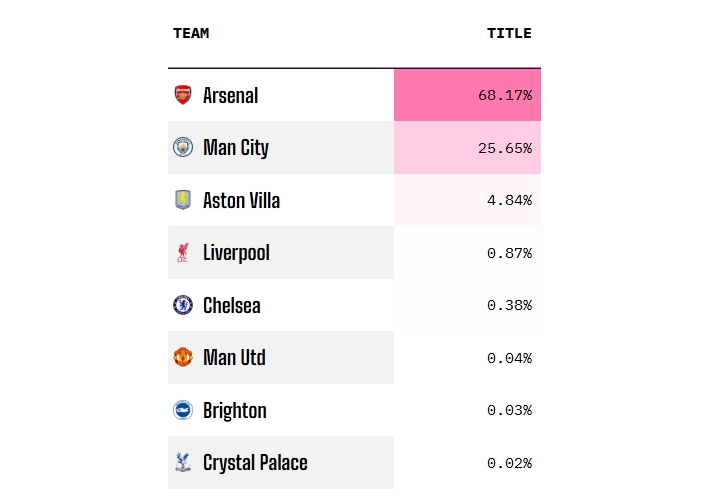The height and width of the screenshot is (497, 725).
Task: Sort by the TITLE column header
Action: (509, 33)
